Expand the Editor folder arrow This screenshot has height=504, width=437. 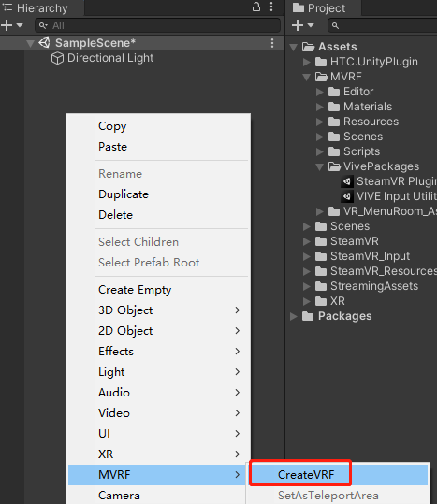coord(320,92)
